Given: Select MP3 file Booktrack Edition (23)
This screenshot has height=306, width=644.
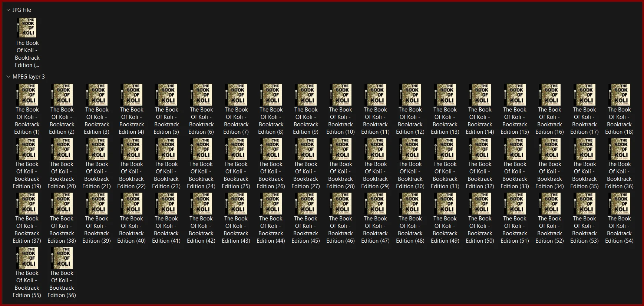Looking at the screenshot, I should (x=166, y=164).
